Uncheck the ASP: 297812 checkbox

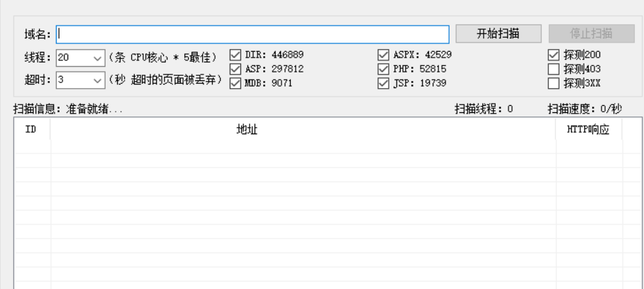click(235, 69)
